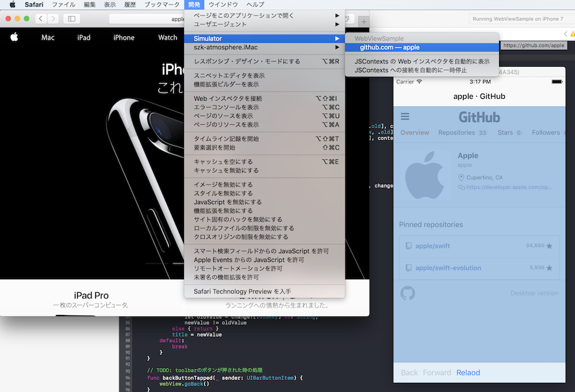Toggle イメージを無効にする menu option
This screenshot has height=392, width=575.
[223, 185]
